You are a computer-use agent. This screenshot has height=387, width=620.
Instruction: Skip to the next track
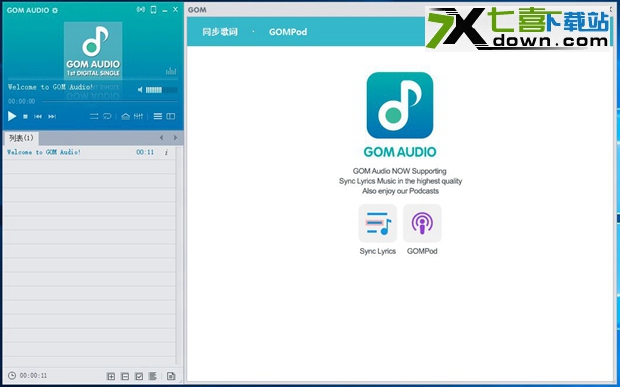[x=52, y=117]
